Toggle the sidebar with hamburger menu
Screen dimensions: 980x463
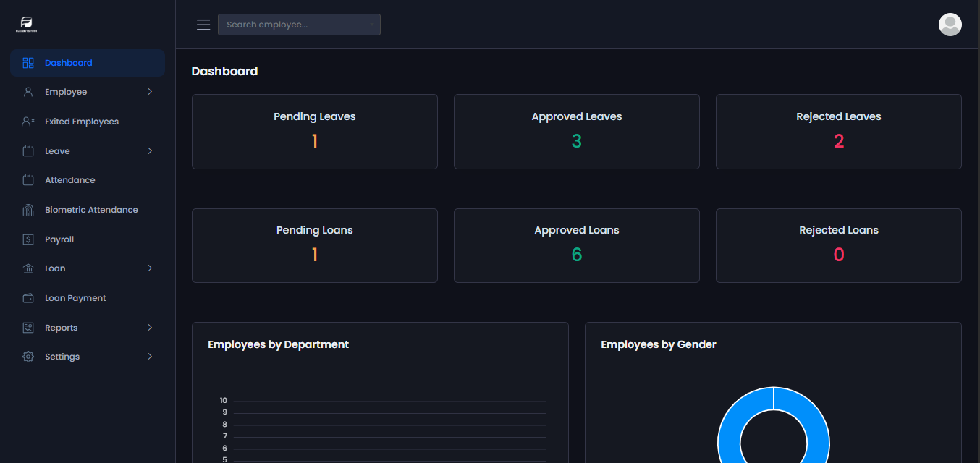pyautogui.click(x=203, y=25)
